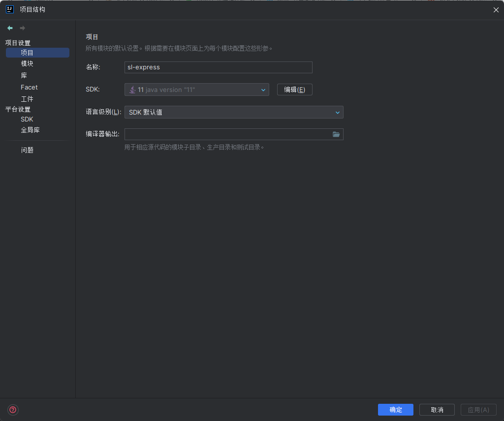The image size is (504, 421).
Task: Click the IntelliJ logo in title bar
Action: [x=9, y=9]
